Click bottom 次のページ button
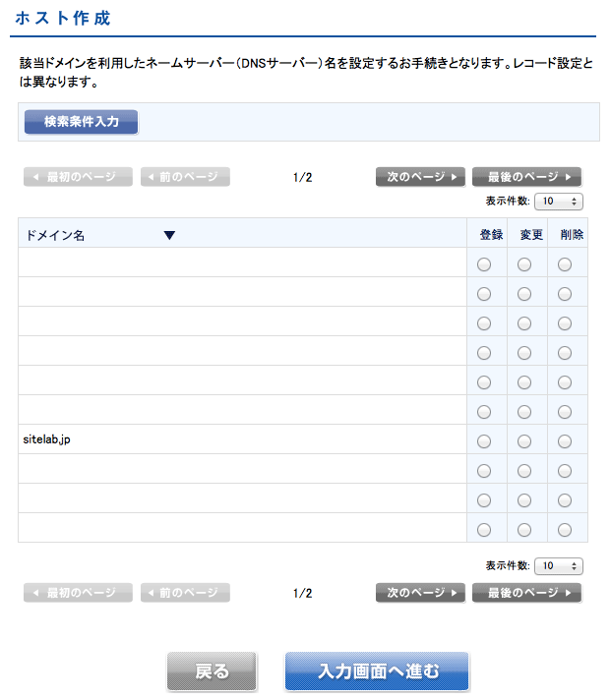610x700 pixels. click(x=420, y=593)
